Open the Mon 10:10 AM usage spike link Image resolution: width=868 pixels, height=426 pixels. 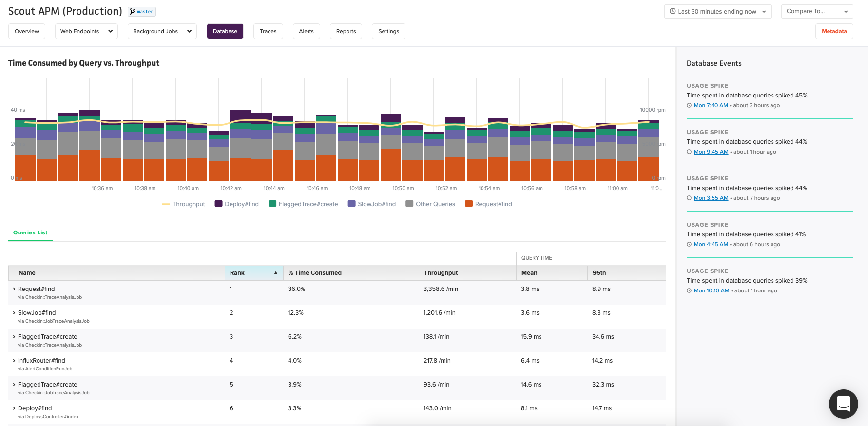pyautogui.click(x=712, y=290)
